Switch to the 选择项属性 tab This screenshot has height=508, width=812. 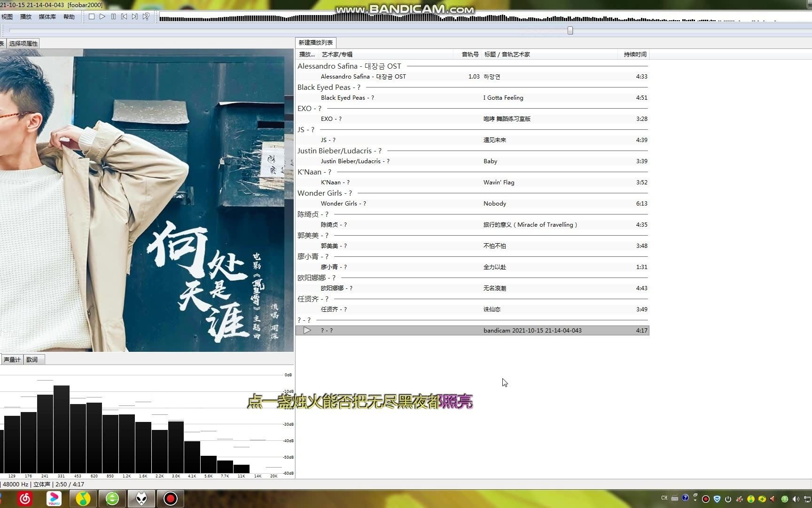23,43
